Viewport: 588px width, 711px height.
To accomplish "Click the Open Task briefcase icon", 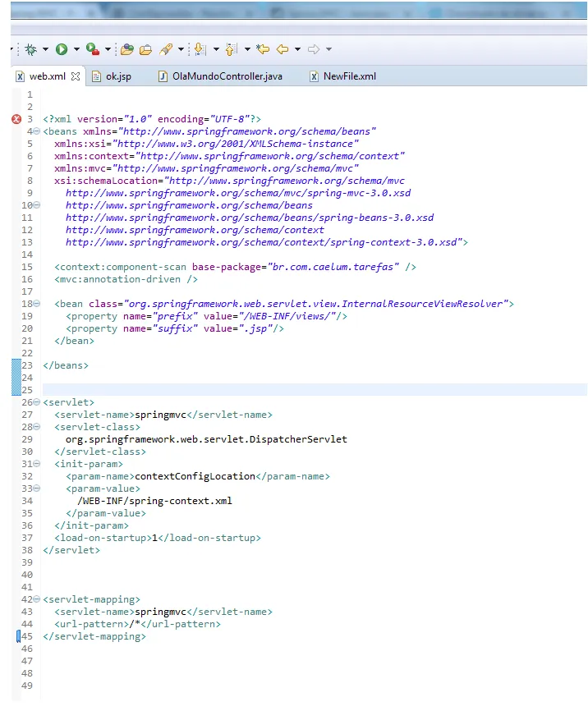I will click(145, 49).
